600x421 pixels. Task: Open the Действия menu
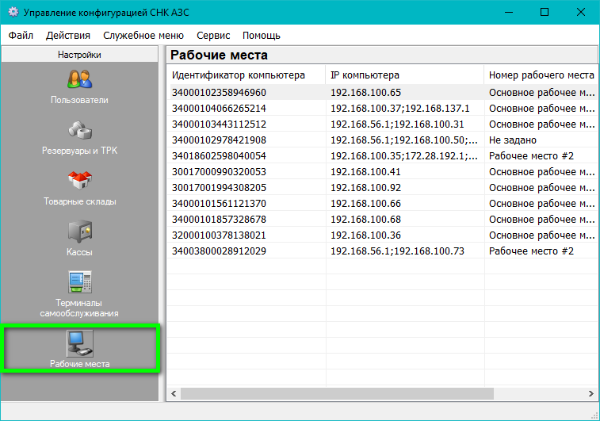click(67, 35)
